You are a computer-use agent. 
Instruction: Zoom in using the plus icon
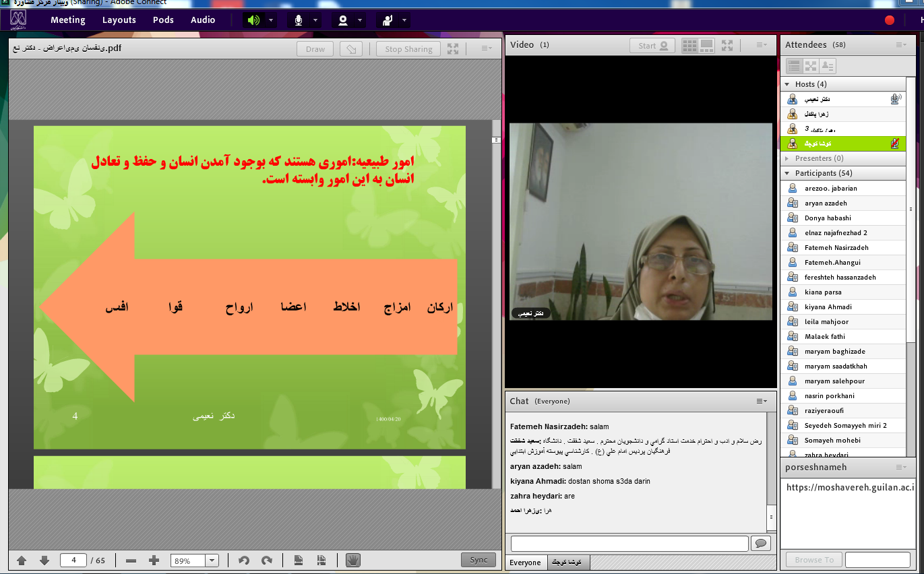pos(154,561)
